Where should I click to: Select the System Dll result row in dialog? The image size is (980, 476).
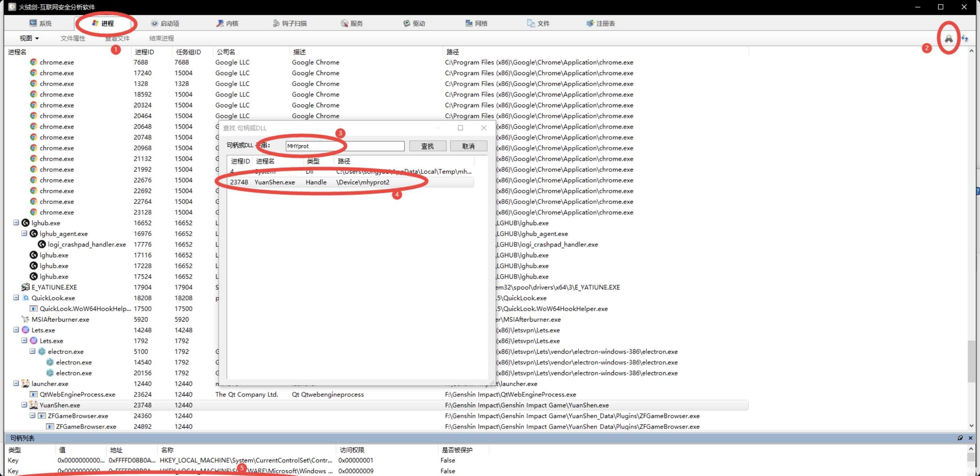350,171
